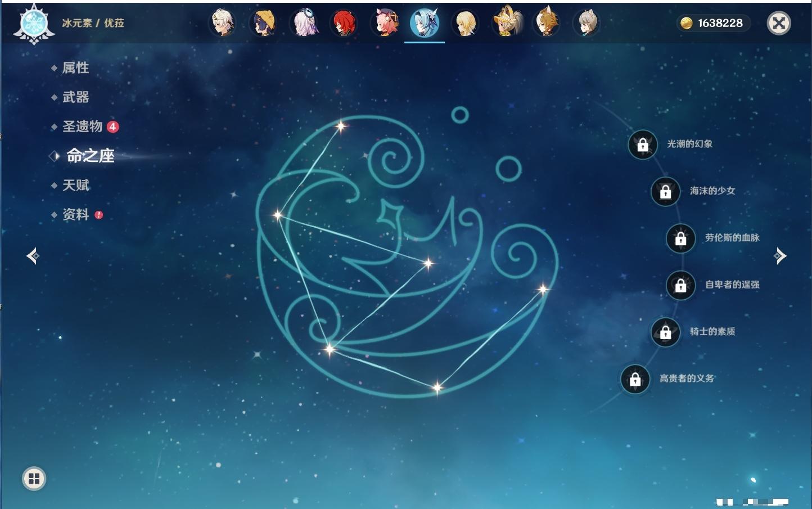The image size is (812, 509).
Task: Select the white-haired character portrait with goggles
Action: pos(223,23)
